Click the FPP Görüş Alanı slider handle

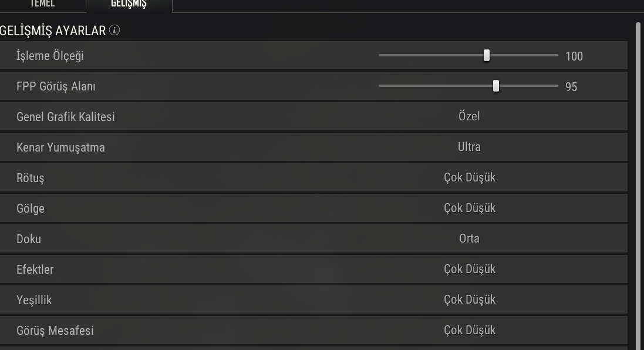coord(496,86)
